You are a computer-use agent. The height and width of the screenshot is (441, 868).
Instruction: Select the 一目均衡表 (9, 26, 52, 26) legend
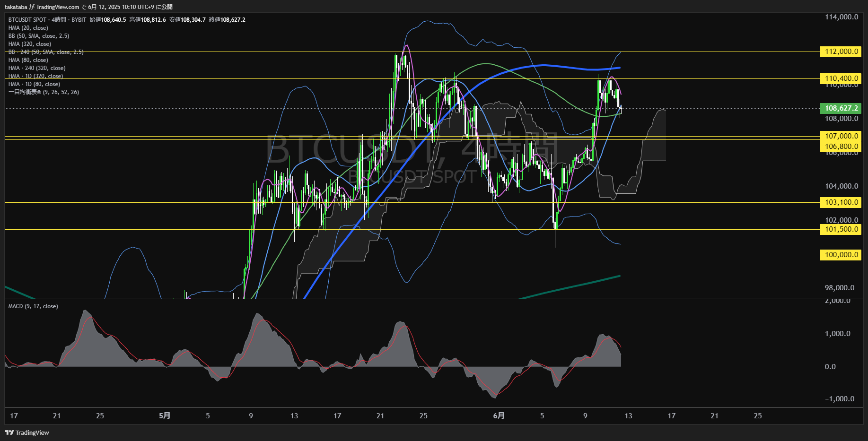click(x=44, y=92)
